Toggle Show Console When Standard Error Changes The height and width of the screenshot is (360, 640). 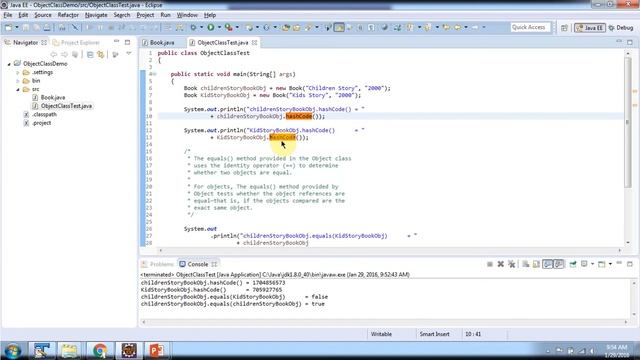coord(559,264)
